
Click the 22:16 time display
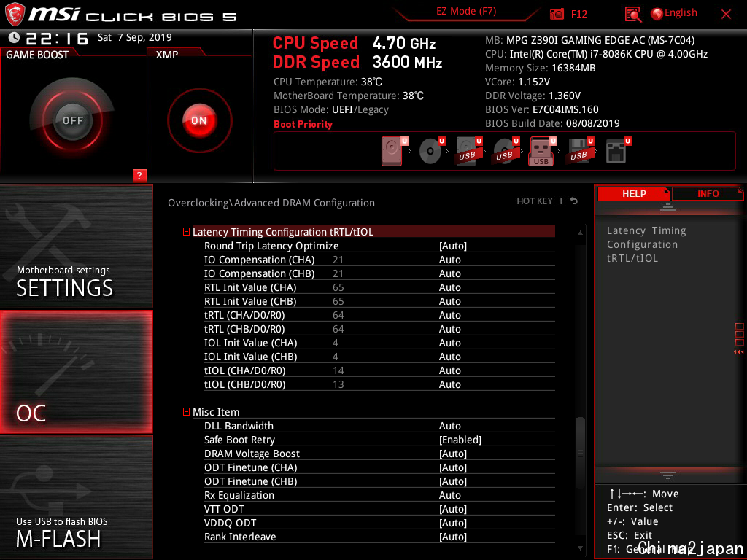pyautogui.click(x=57, y=38)
